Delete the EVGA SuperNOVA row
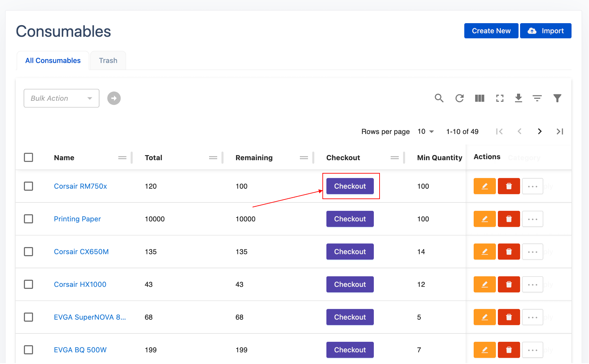589x364 pixels. coord(509,317)
